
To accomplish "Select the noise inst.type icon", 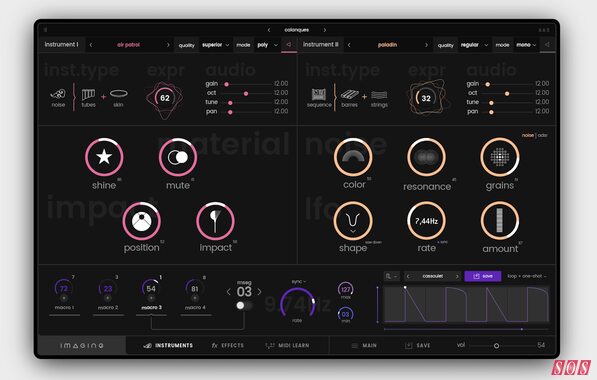I will (x=58, y=94).
